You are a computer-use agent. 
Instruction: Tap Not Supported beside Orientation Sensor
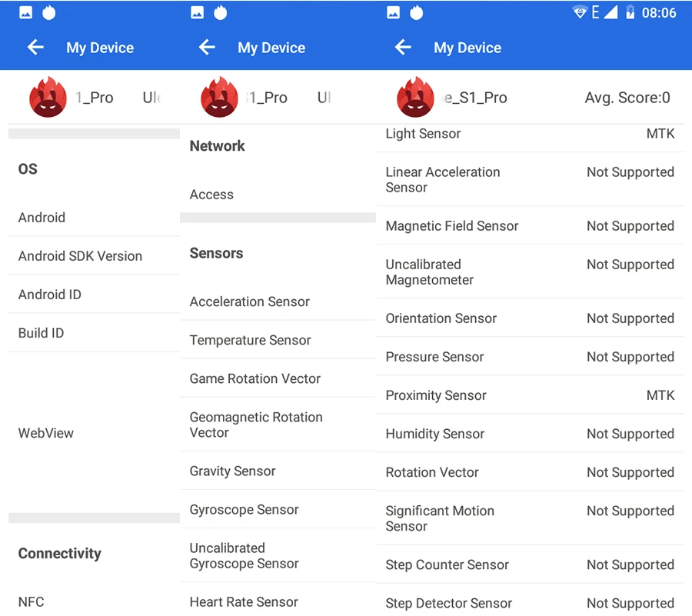tap(630, 318)
